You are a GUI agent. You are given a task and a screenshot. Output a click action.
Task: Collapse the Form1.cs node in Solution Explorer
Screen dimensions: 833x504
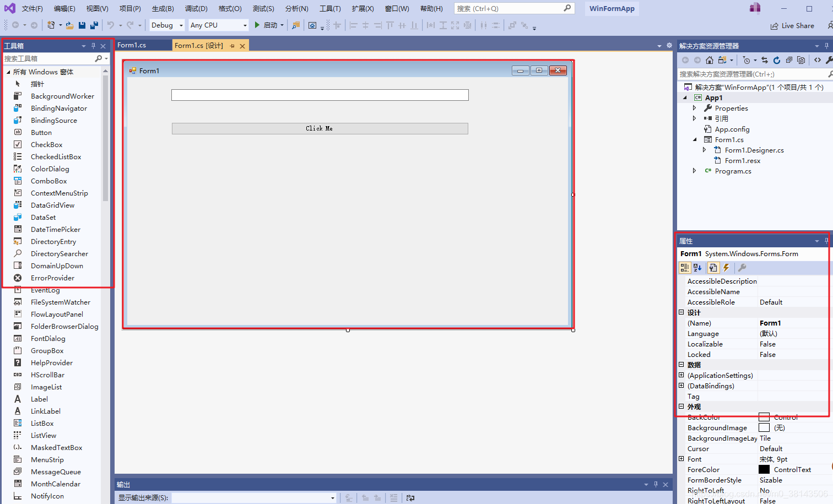click(695, 140)
